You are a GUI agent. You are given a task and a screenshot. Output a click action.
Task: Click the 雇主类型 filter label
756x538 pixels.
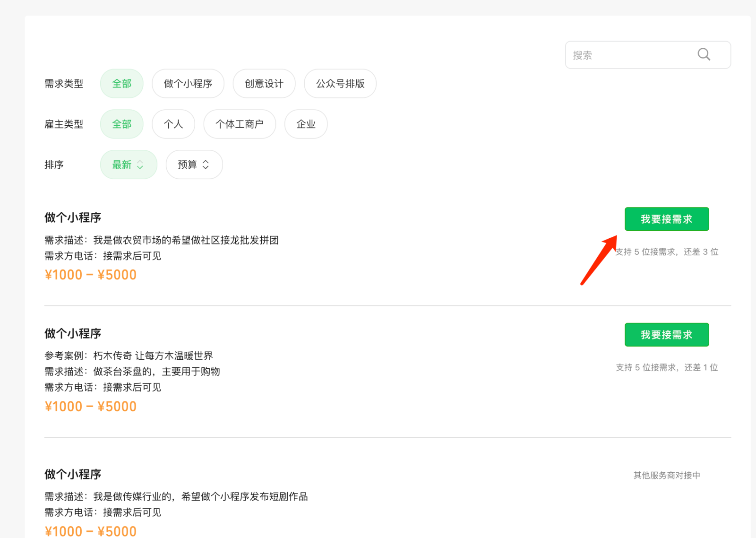[x=64, y=124]
